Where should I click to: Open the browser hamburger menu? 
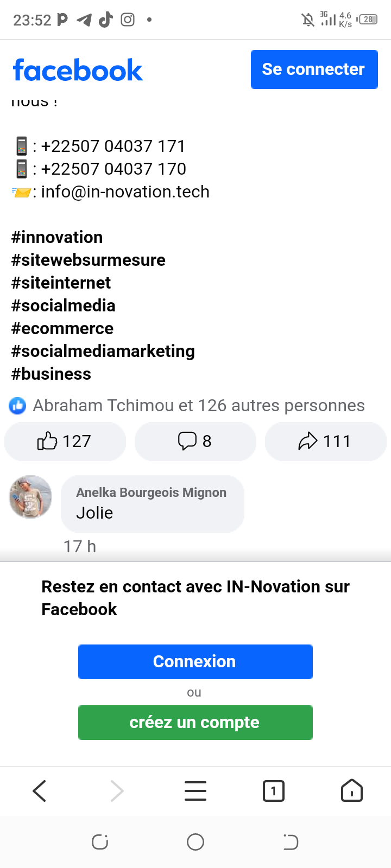pyautogui.click(x=195, y=791)
